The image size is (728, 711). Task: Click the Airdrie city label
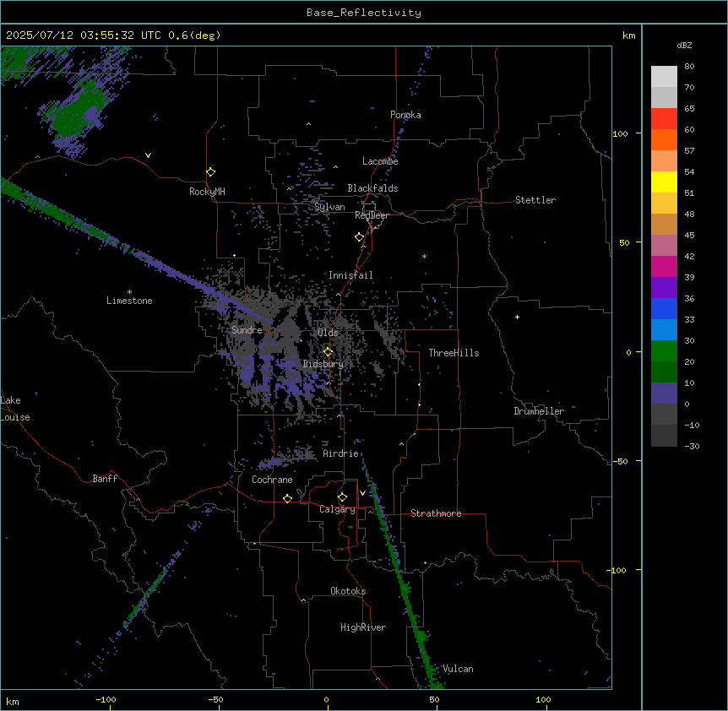[340, 453]
